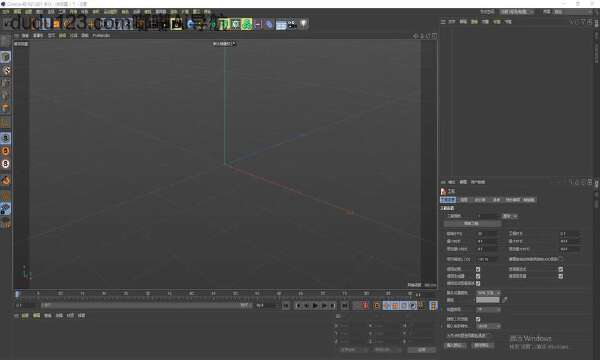600x360 pixels.
Task: Open the Default Object Color dropdown
Action: (488, 293)
